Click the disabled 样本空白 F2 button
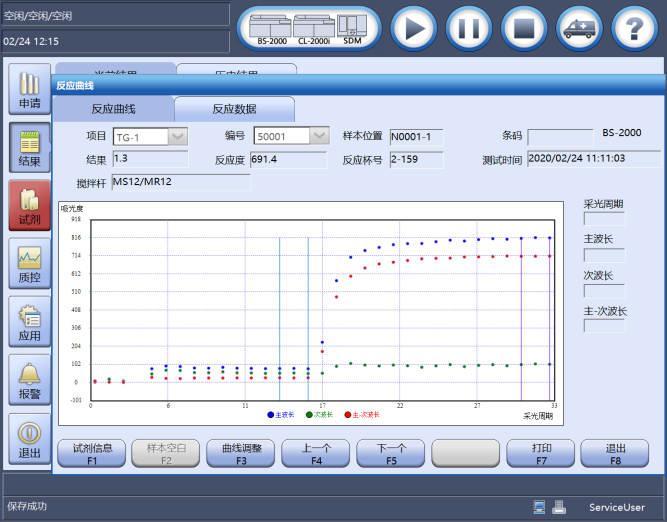Screen dimensions: 667x522 click(x=166, y=454)
